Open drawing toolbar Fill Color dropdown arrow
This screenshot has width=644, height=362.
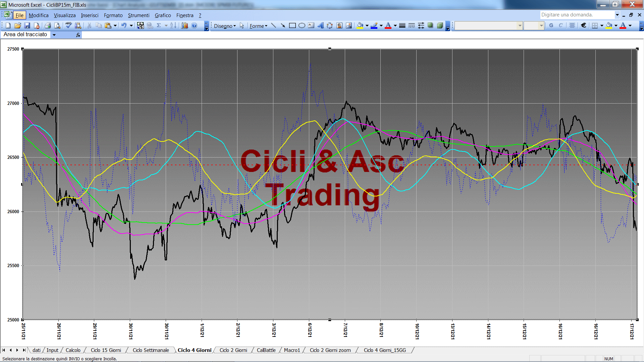(x=367, y=25)
